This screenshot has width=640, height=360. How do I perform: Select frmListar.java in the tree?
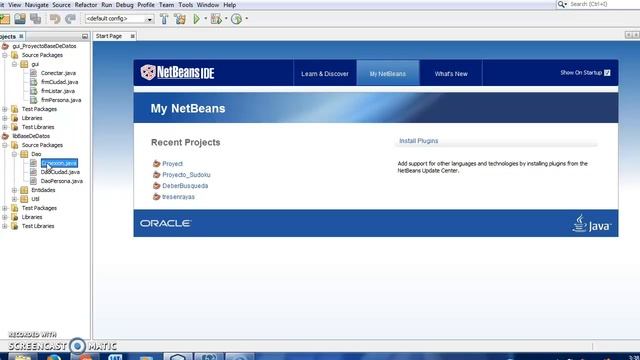click(x=58, y=91)
